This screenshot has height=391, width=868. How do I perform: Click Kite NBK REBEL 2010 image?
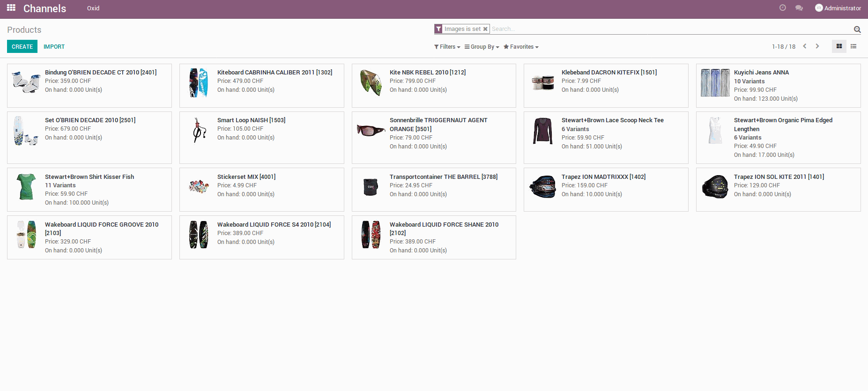coord(371,82)
